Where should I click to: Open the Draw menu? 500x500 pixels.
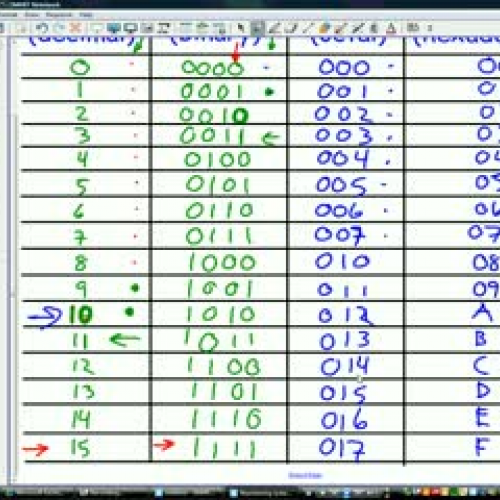click(32, 15)
